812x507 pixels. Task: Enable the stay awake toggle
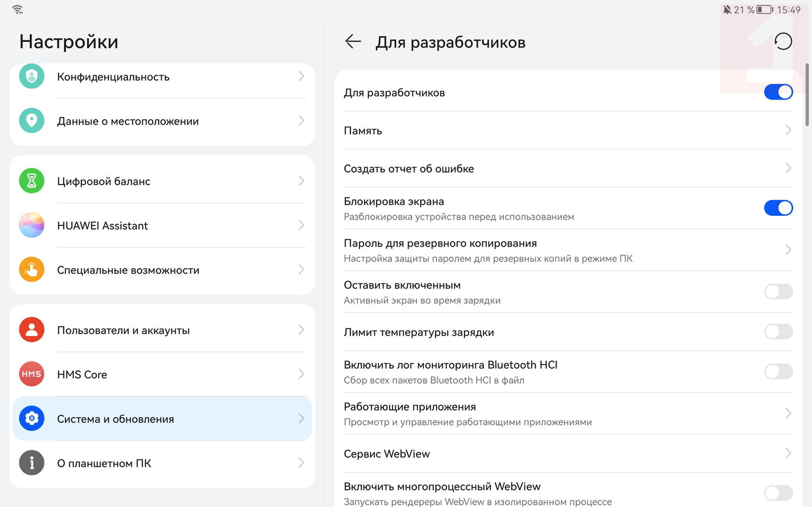[x=778, y=292]
